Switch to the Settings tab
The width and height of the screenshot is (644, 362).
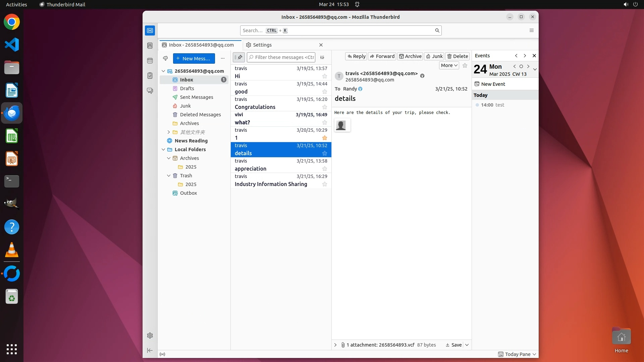[x=262, y=45]
